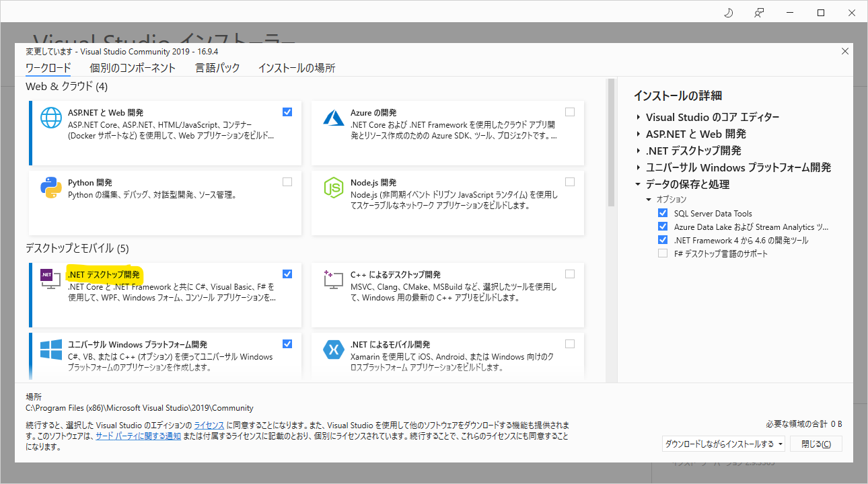
Task: Check the Node.js 開発 workload
Action: coord(570,182)
